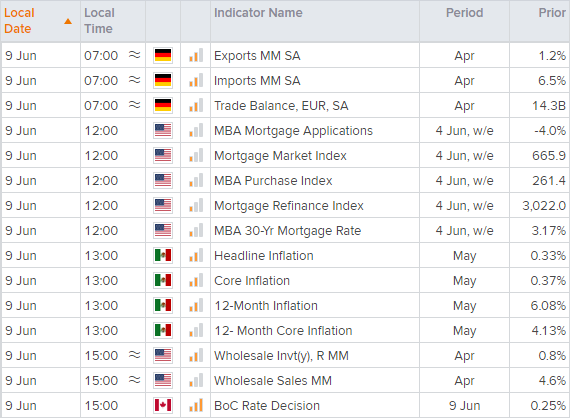Select the 12-Month Inflation indicator name
The height and width of the screenshot is (418, 570).
[266, 306]
